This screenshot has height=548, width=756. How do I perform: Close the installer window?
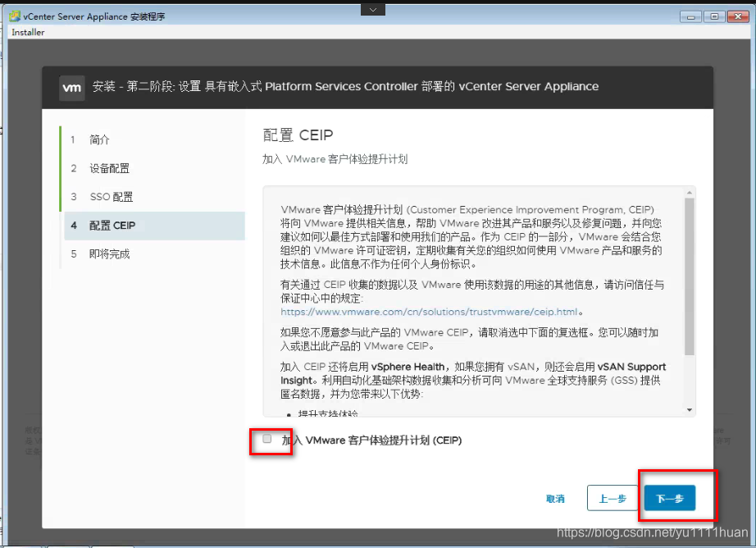pos(738,17)
